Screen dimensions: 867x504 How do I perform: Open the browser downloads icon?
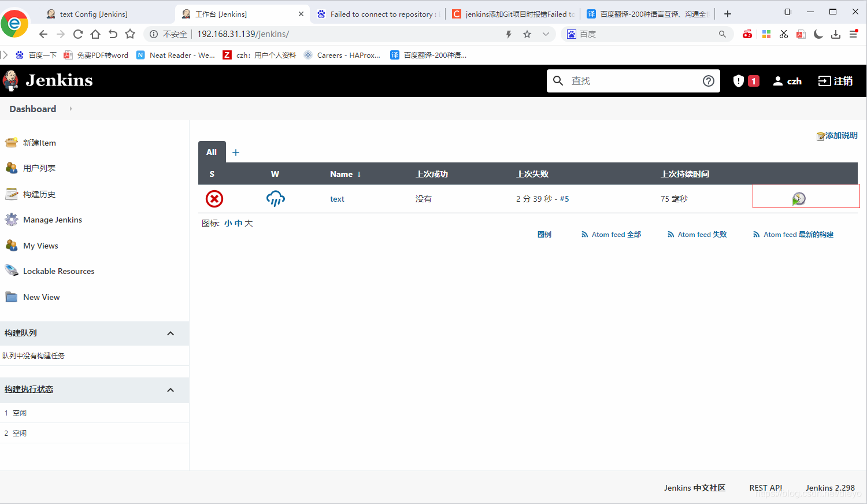(x=836, y=34)
